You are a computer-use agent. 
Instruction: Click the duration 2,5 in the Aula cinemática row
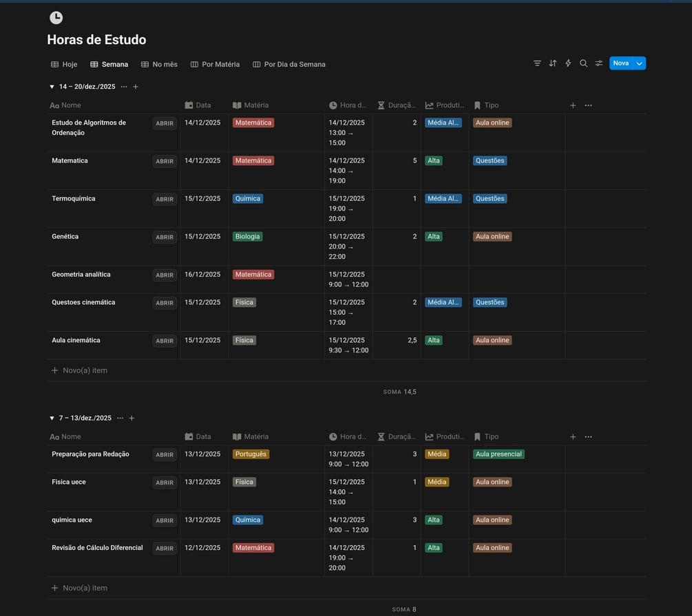click(x=412, y=340)
